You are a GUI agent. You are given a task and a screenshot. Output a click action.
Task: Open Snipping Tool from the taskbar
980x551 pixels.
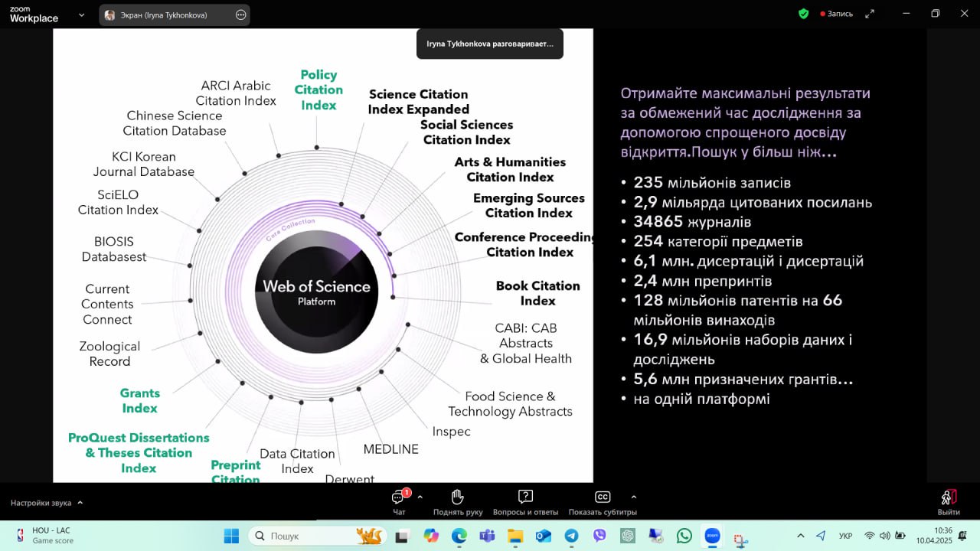coord(740,539)
